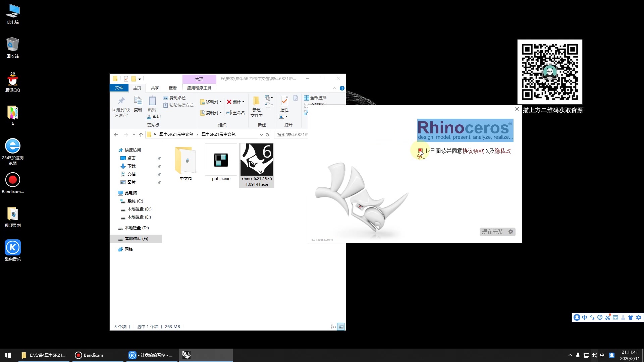Open the 隐私政策 privacy policy link
Image resolution: width=644 pixels, height=362 pixels.
pos(502,151)
